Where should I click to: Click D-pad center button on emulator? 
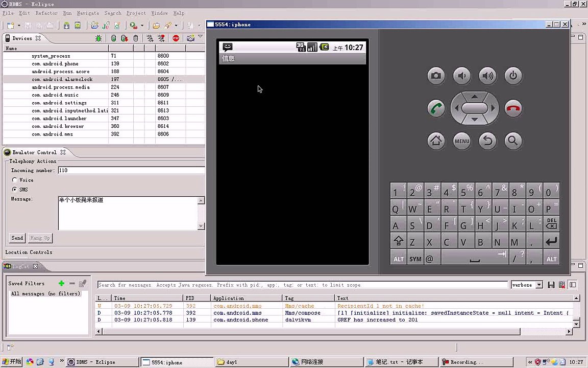[474, 108]
